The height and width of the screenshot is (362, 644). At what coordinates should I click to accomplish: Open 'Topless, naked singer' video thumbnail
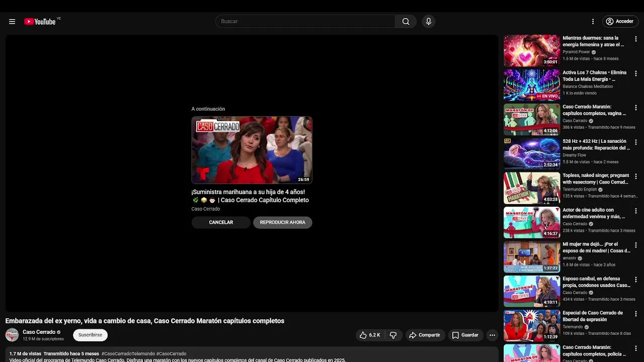click(532, 188)
